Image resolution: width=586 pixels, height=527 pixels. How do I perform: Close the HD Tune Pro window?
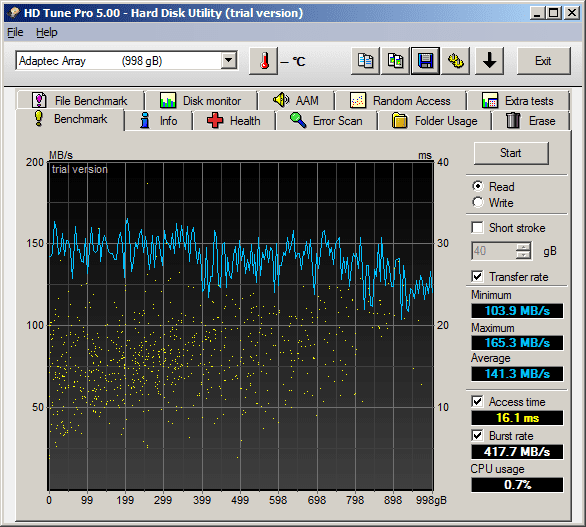[x=572, y=13]
